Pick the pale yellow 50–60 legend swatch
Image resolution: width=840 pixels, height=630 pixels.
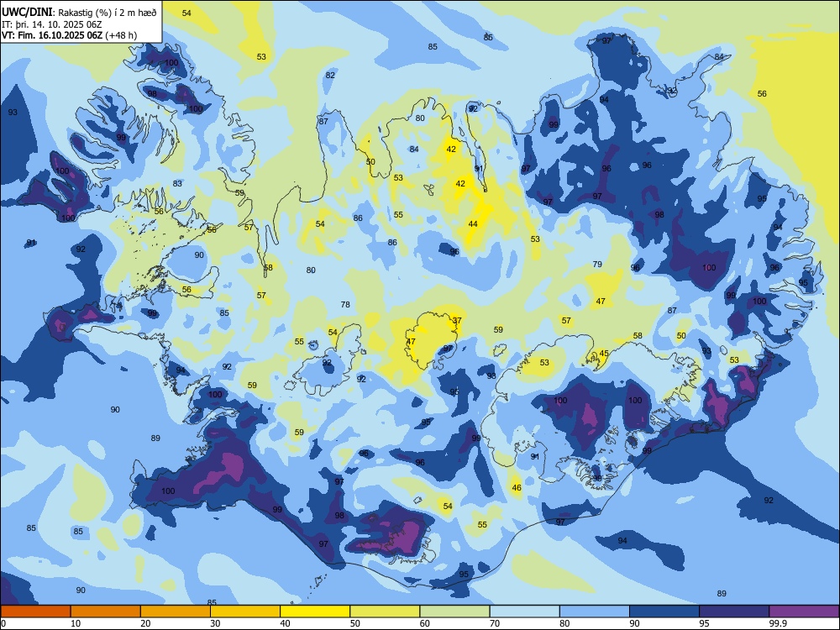(x=385, y=612)
